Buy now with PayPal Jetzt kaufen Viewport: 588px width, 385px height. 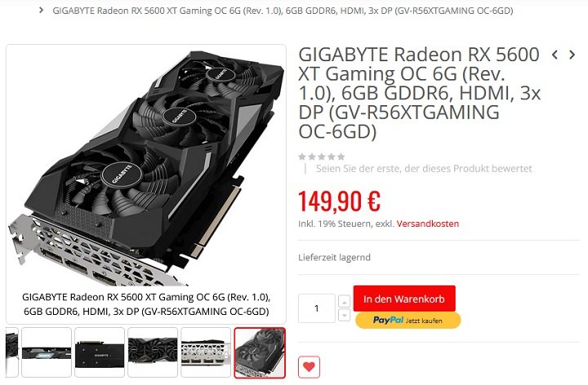(x=408, y=321)
